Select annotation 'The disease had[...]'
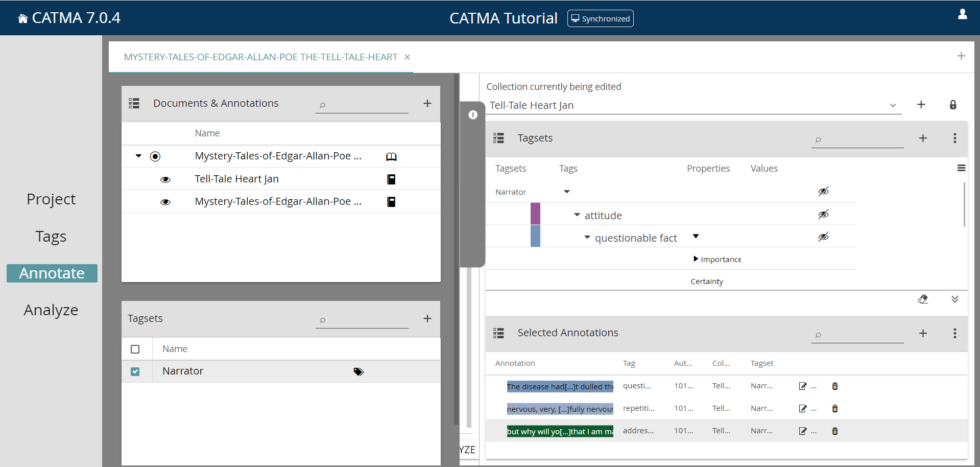The height and width of the screenshot is (467, 980). 560,387
